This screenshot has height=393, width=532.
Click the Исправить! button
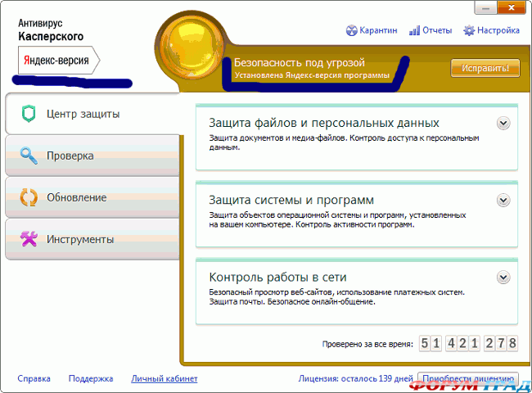coord(485,68)
